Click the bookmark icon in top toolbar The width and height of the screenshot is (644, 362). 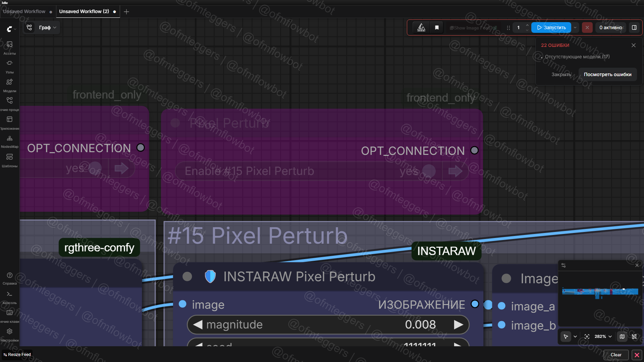(x=437, y=27)
